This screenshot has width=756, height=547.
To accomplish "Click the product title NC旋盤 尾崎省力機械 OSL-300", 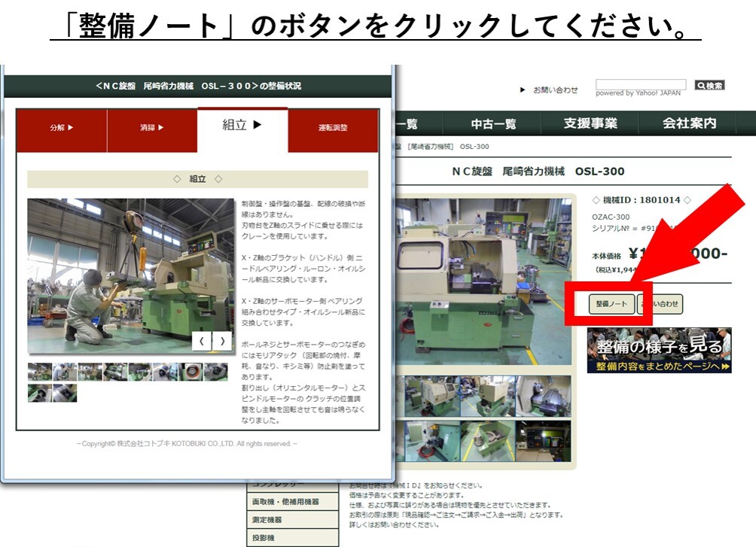I will [538, 172].
